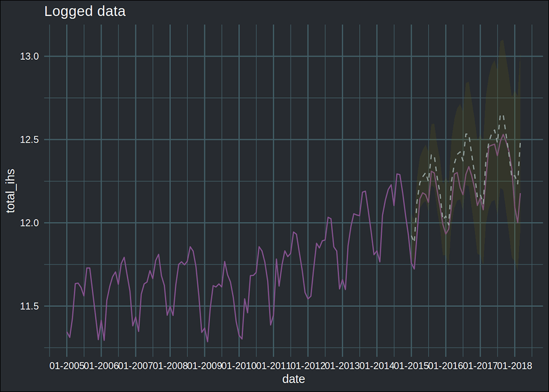
Task: Click the 01-2015 x-axis tick label
Action: [411, 366]
